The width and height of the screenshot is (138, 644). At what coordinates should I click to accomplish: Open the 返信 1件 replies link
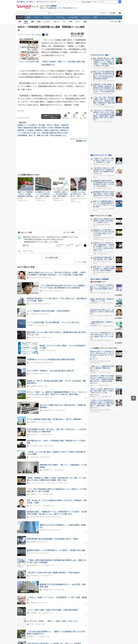pos(26,245)
